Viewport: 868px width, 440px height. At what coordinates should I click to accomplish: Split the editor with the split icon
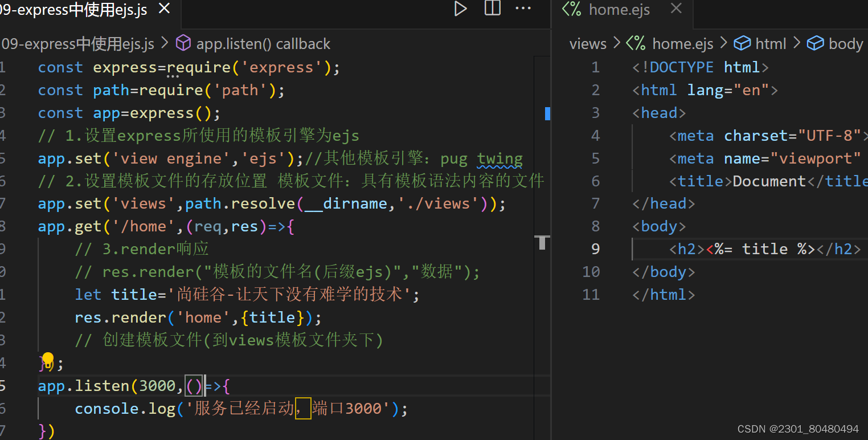click(492, 9)
